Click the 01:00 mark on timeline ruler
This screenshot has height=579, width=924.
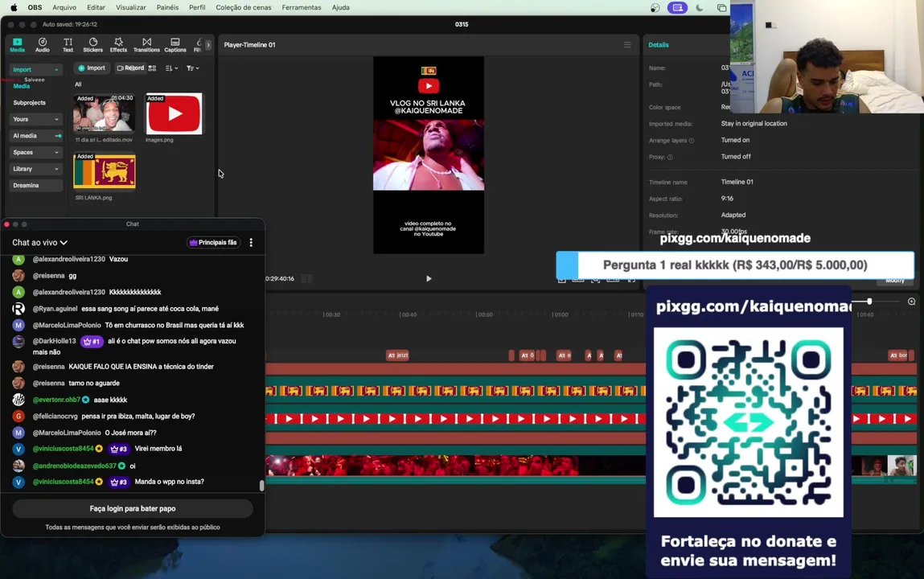560,314
